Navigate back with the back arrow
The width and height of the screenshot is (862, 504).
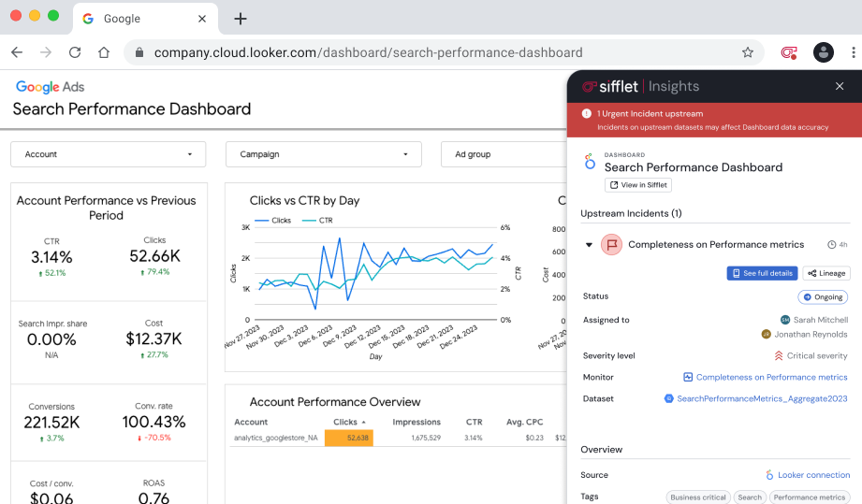click(17, 52)
